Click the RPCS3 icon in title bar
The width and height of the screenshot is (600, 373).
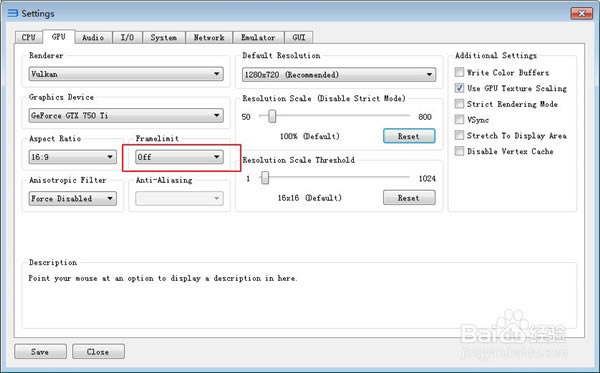point(13,13)
